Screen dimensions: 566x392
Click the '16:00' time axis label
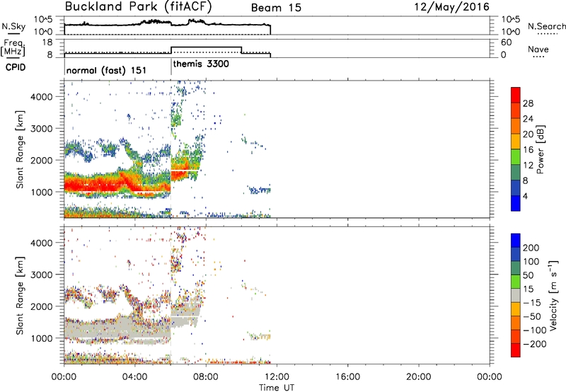[347, 377]
